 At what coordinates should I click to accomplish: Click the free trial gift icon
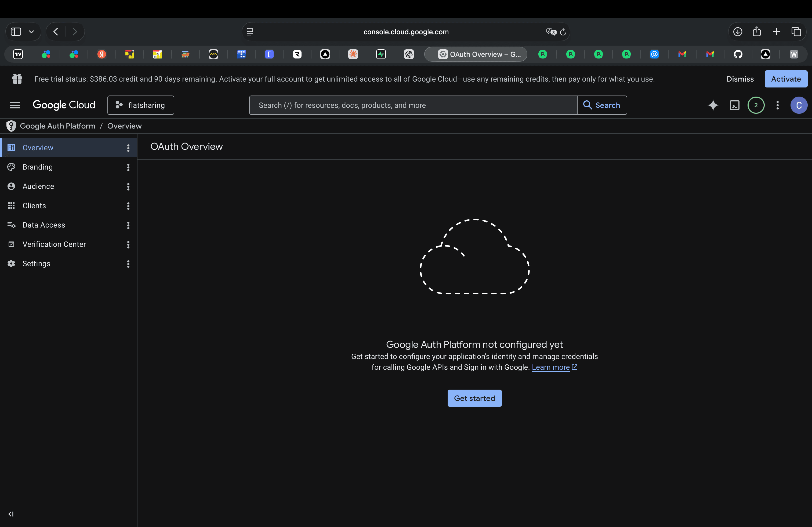[x=17, y=79]
